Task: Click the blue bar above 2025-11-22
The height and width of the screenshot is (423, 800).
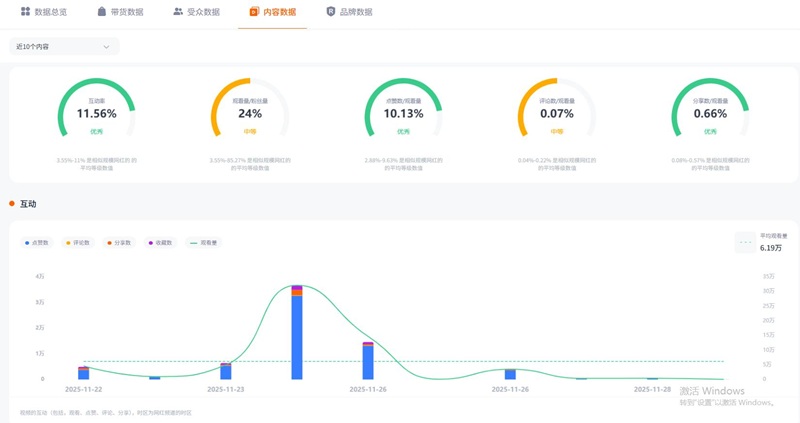Action: tap(84, 375)
